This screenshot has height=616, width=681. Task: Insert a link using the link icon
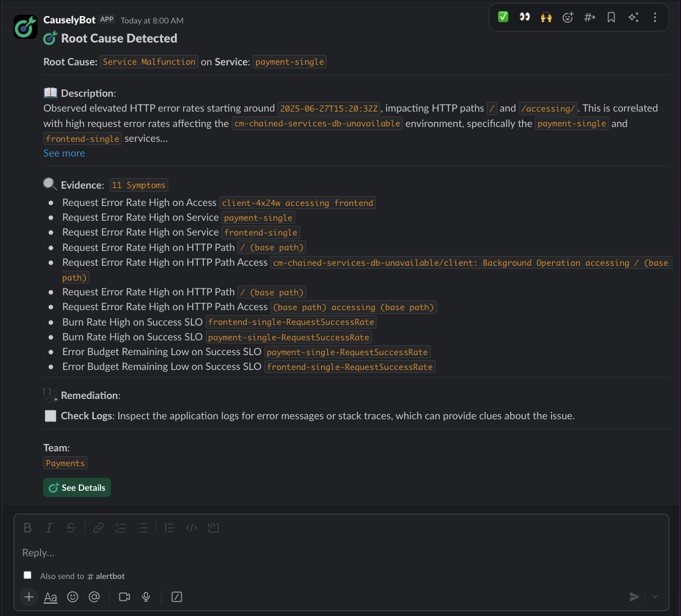(x=99, y=528)
